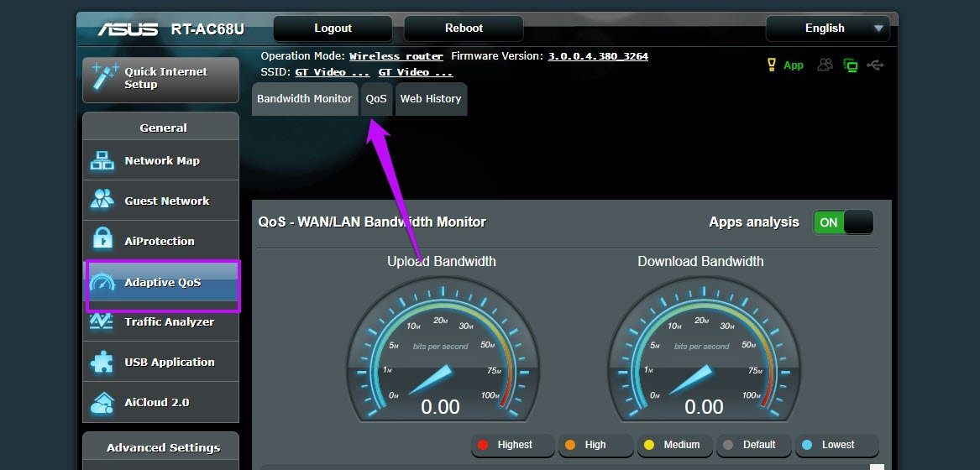The height and width of the screenshot is (470, 980).
Task: Click the ASUS logo
Action: (x=128, y=29)
